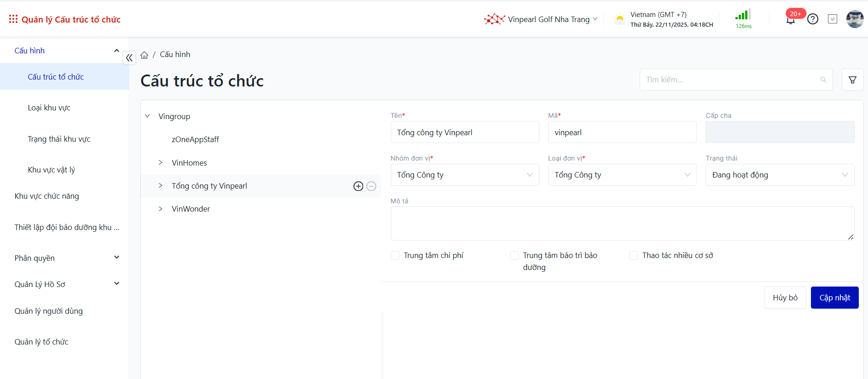This screenshot has width=868, height=379.
Task: Toggle Thao tác nhiều cơ sở checkbox
Action: 633,255
